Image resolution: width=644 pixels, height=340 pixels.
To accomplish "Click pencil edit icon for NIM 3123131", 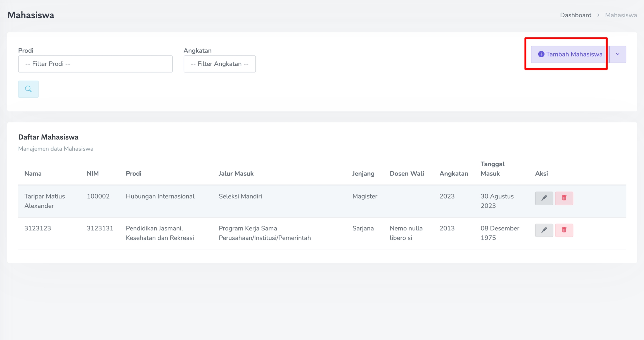I will click(x=544, y=230).
